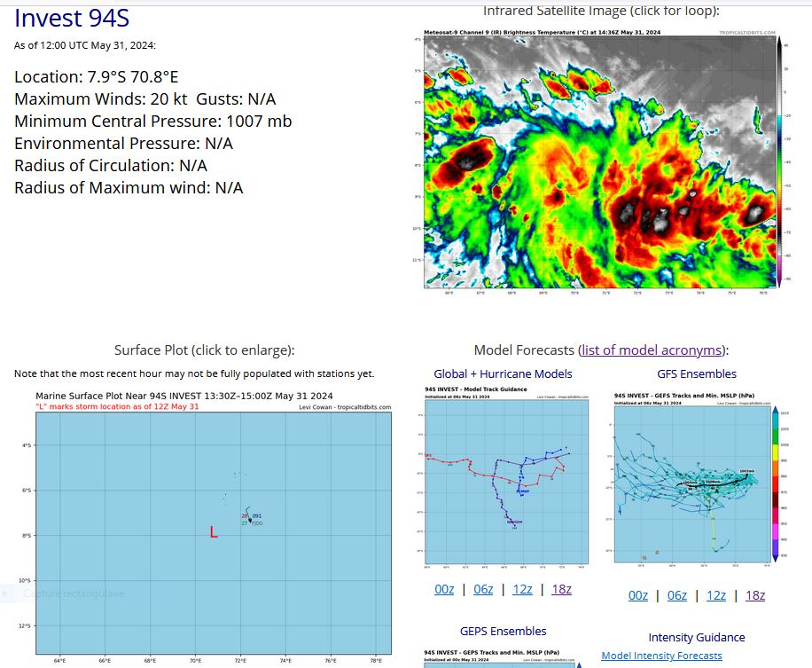This screenshot has height=668, width=812.
Task: Click the brightness temperature color scale
Action: pyautogui.click(x=780, y=160)
